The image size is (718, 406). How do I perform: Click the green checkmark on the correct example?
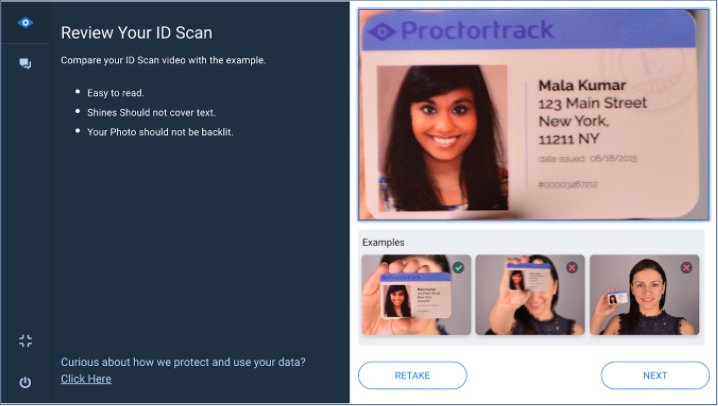458,267
